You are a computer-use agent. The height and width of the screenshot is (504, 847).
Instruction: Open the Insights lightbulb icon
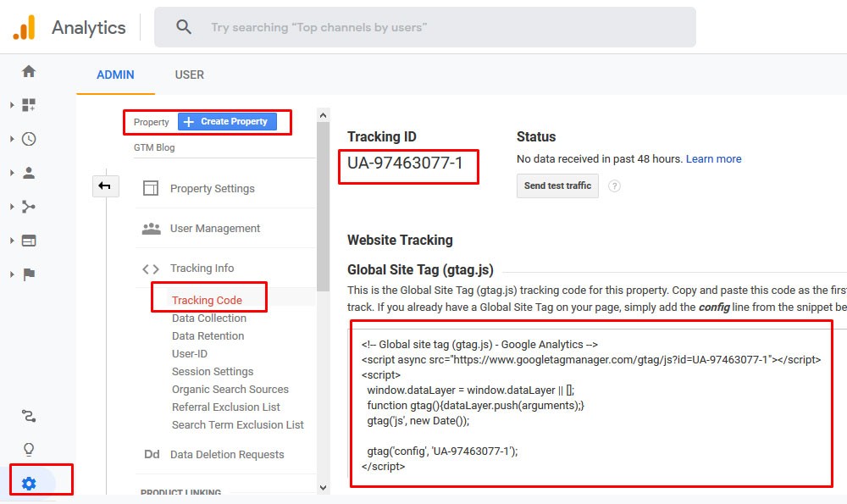[29, 449]
